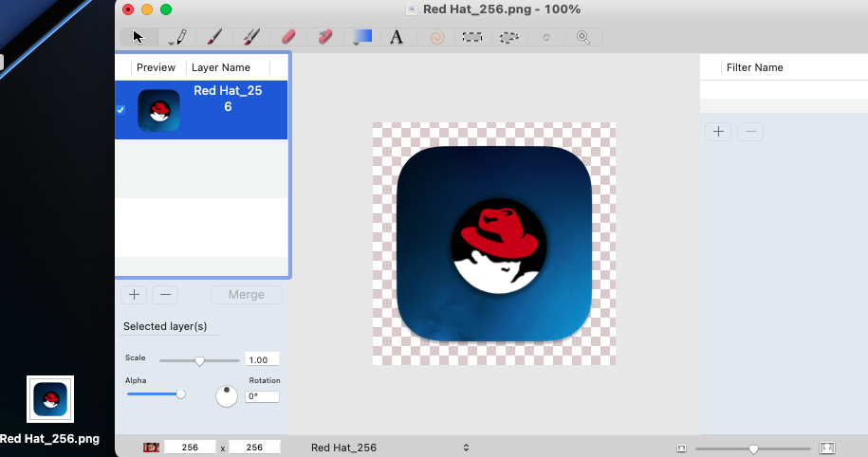Select the magnifier zoom tool

pos(582,37)
